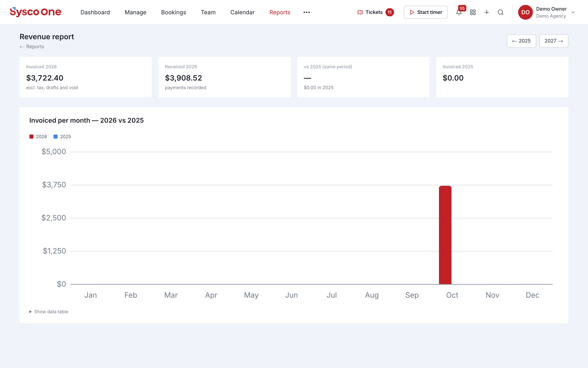Expand the Demo Owner account chevron
The width and height of the screenshot is (588, 368).
tap(573, 12)
